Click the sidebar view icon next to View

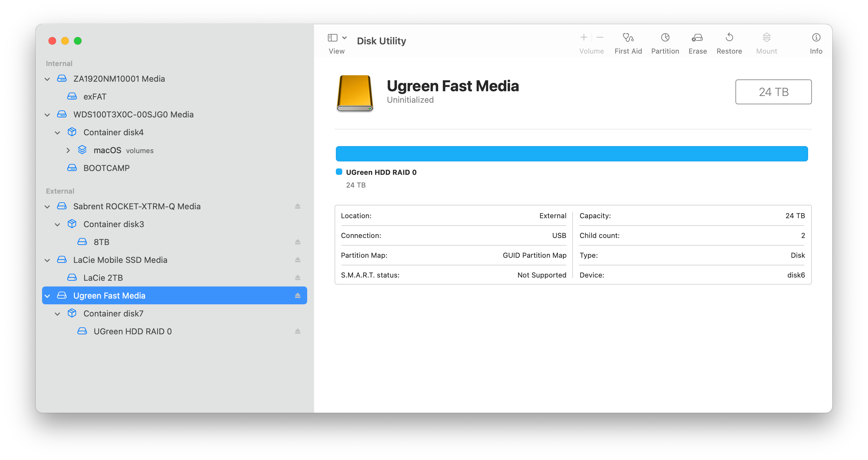(333, 37)
